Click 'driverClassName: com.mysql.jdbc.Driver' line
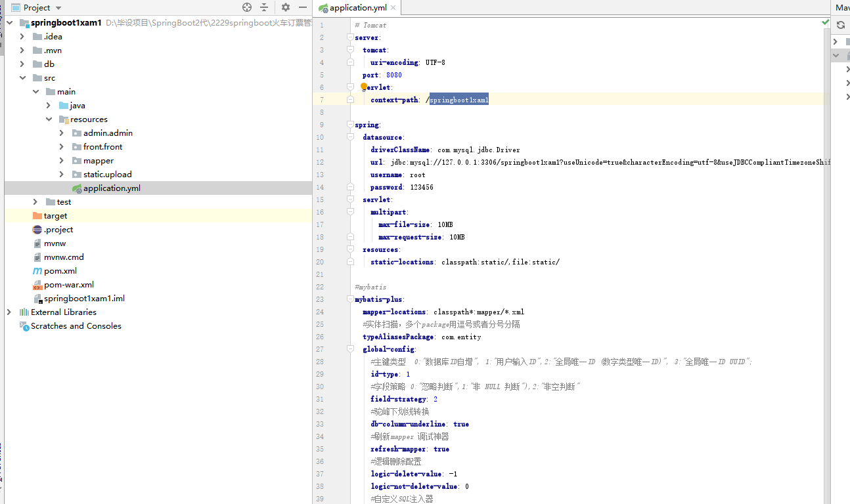 coord(445,150)
